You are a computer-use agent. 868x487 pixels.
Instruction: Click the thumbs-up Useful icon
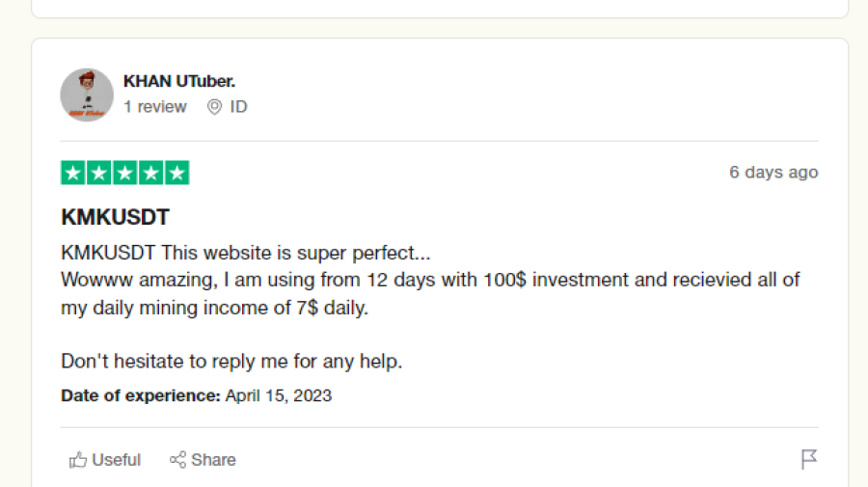coord(78,460)
